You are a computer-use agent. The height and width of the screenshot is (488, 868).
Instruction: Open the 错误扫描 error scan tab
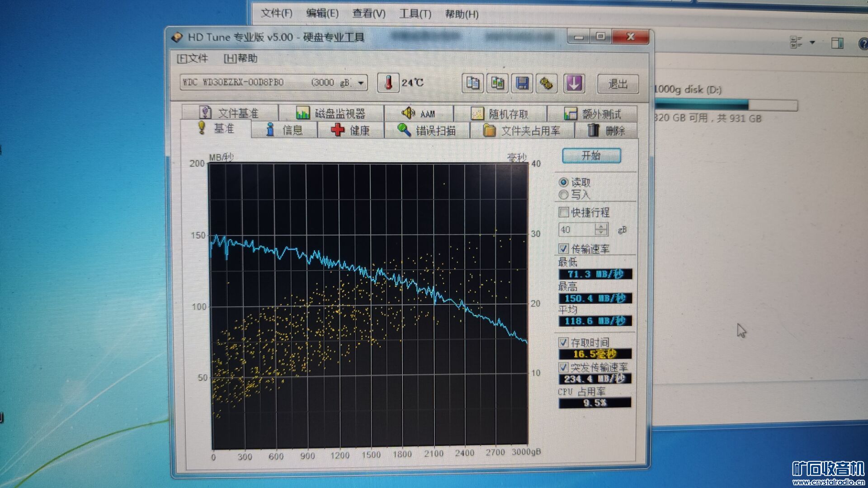[427, 131]
